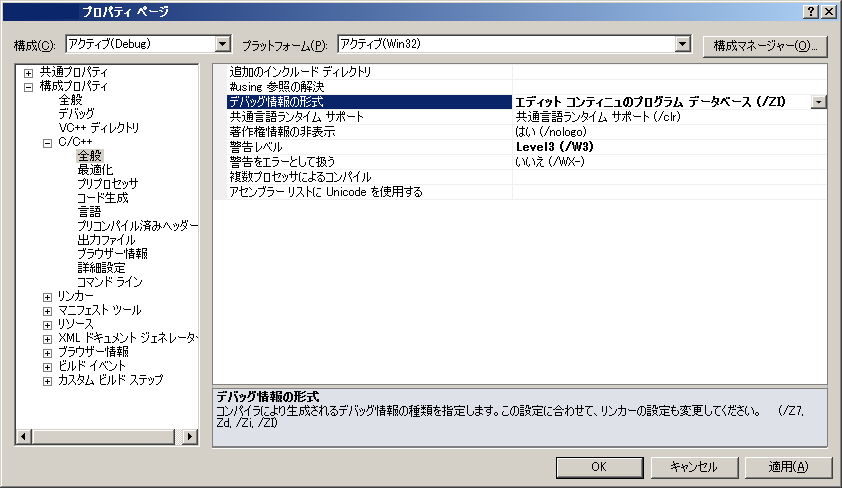
Task: Expand the 共通プロパティ tree node
Action: point(28,72)
